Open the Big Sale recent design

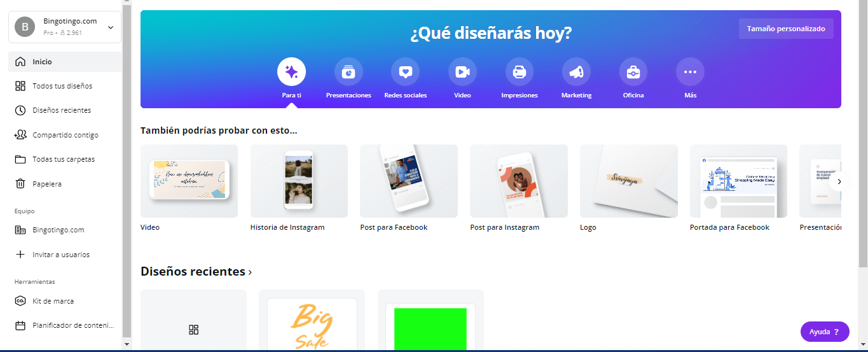point(312,320)
